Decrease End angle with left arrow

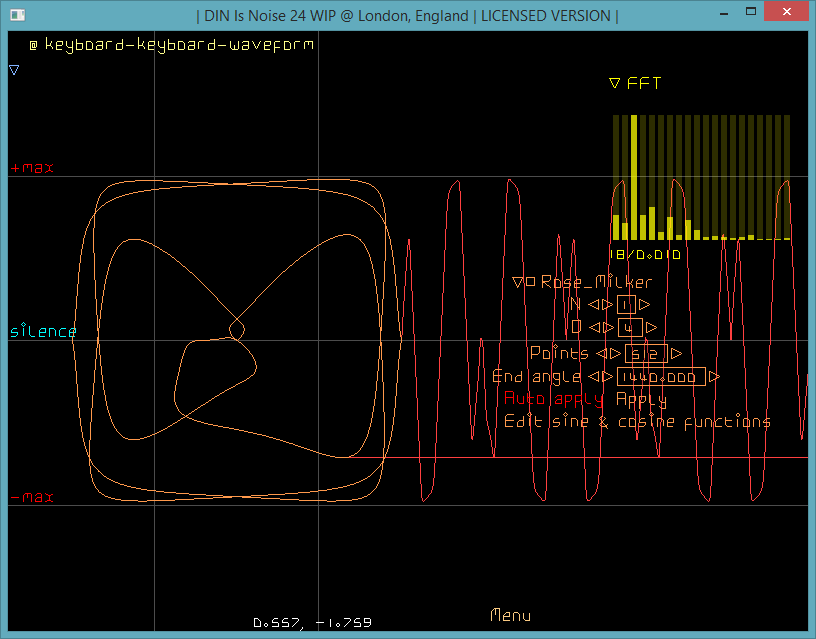tap(594, 377)
